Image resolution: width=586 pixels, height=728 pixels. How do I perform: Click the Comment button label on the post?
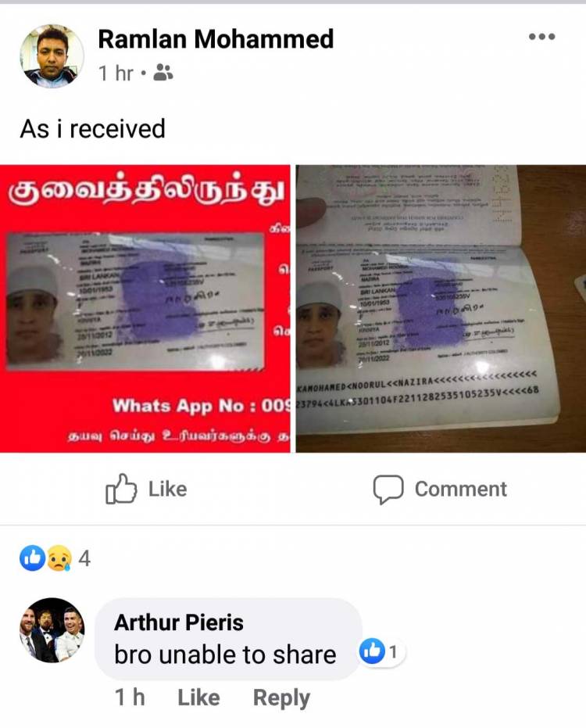(x=461, y=489)
